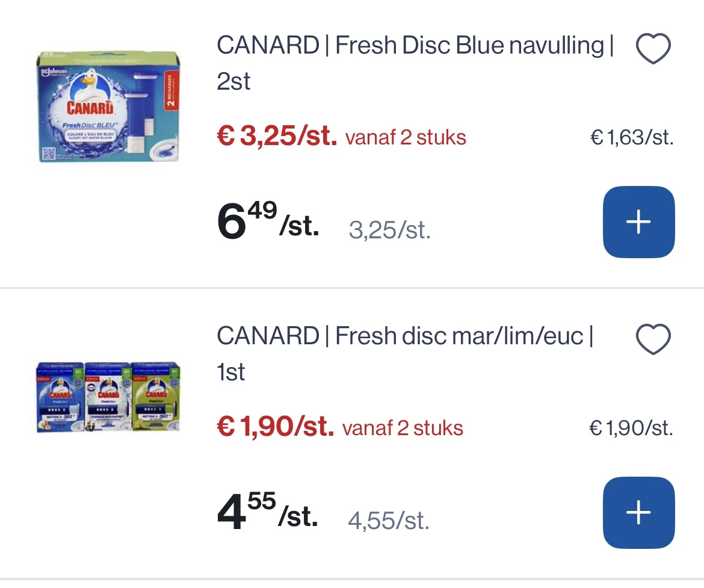This screenshot has height=588, width=704.
Task: Select the red € 1,90/st. promo price
Action: (x=275, y=427)
